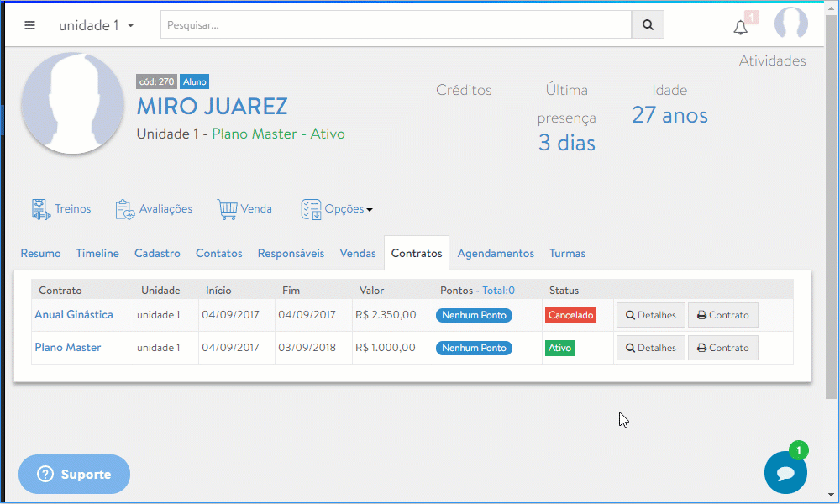The image size is (840, 504).
Task: Click the user profile avatar in top bar
Action: click(790, 24)
